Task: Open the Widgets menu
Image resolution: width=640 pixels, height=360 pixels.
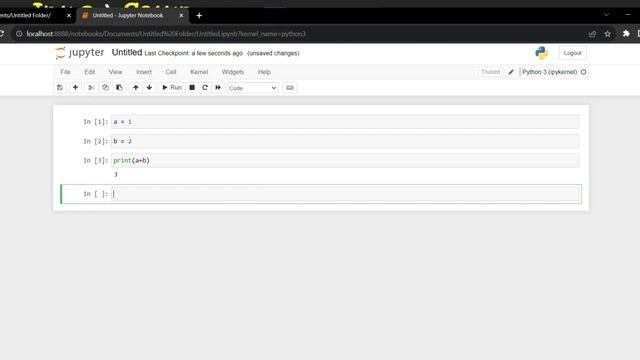Action: 233,72
